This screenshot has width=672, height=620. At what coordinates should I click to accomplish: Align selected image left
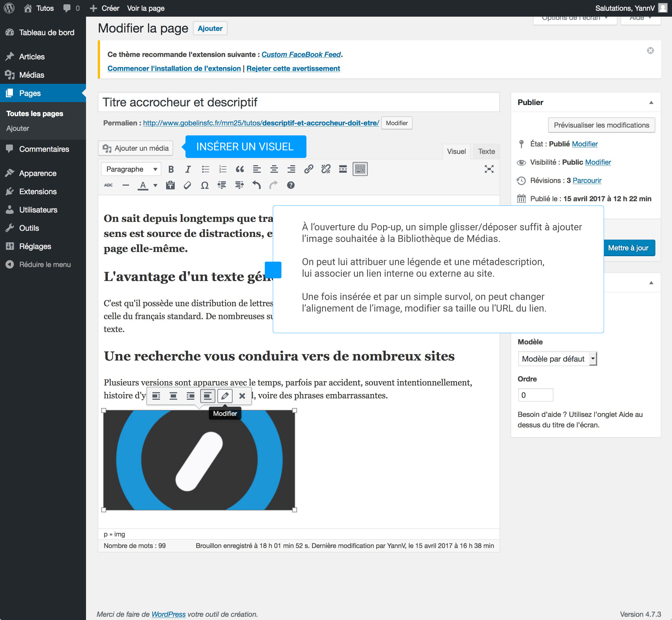(156, 396)
